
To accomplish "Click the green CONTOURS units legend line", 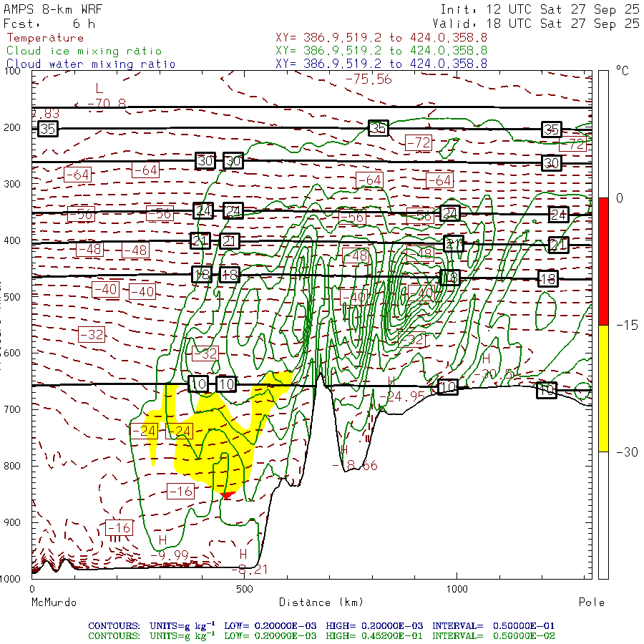I will (x=321, y=636).
